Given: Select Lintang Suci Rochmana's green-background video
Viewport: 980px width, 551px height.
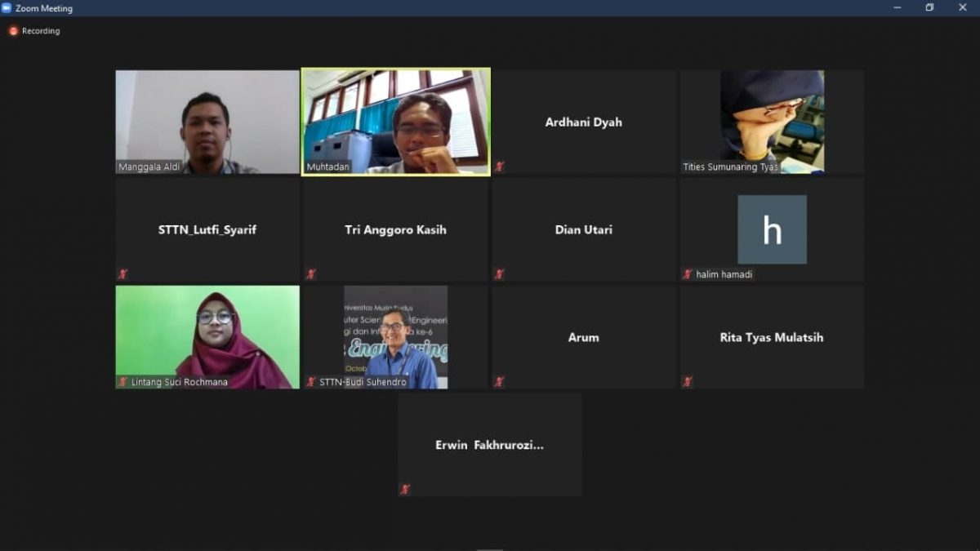Looking at the screenshot, I should tap(207, 337).
